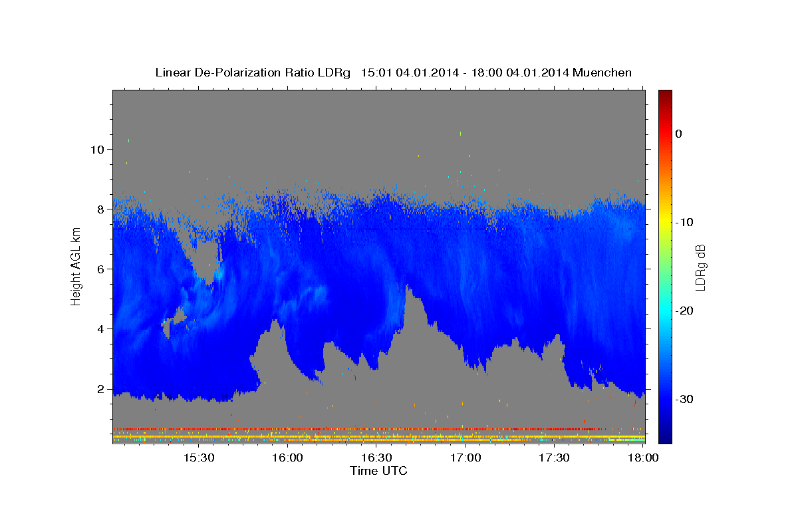The width and height of the screenshot is (798, 532).
Task: Click the 16:00 time tick label
Action: (288, 458)
